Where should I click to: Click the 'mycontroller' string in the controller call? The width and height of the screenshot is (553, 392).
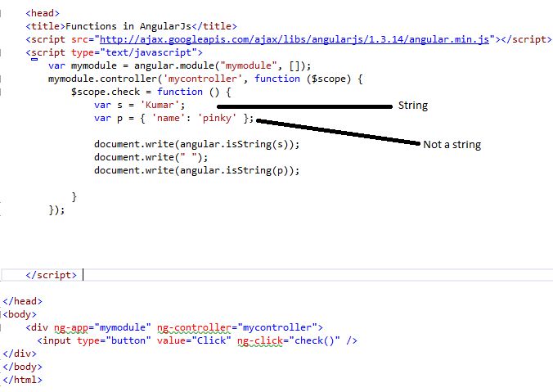coord(203,79)
